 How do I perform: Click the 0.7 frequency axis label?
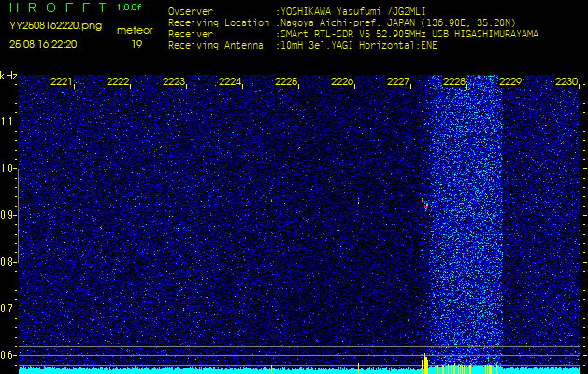[x=7, y=309]
